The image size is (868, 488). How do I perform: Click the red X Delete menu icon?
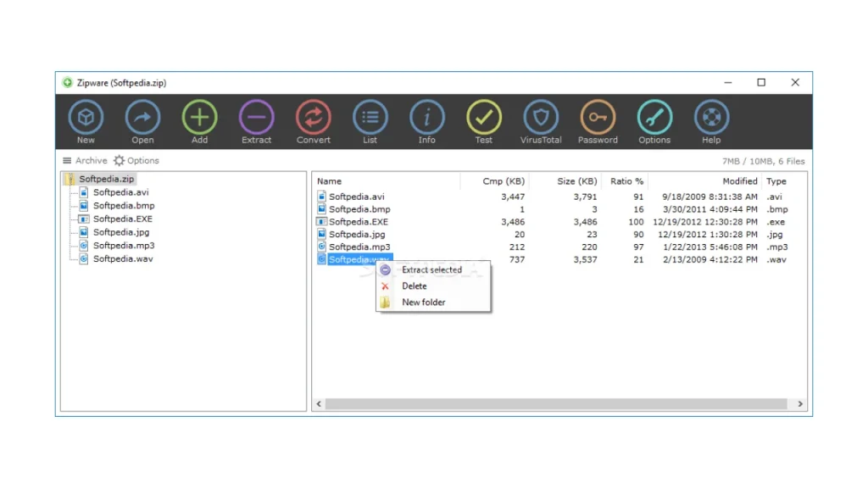pos(386,286)
